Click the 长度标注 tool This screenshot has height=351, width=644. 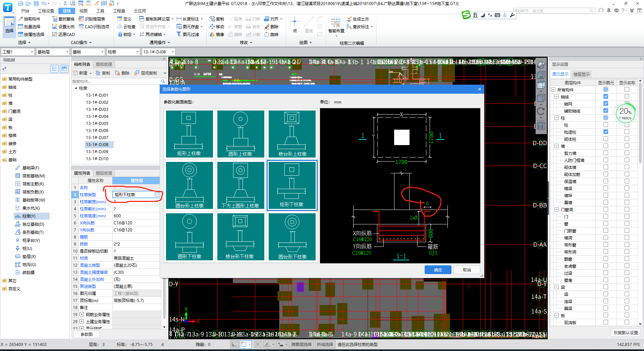190,19
